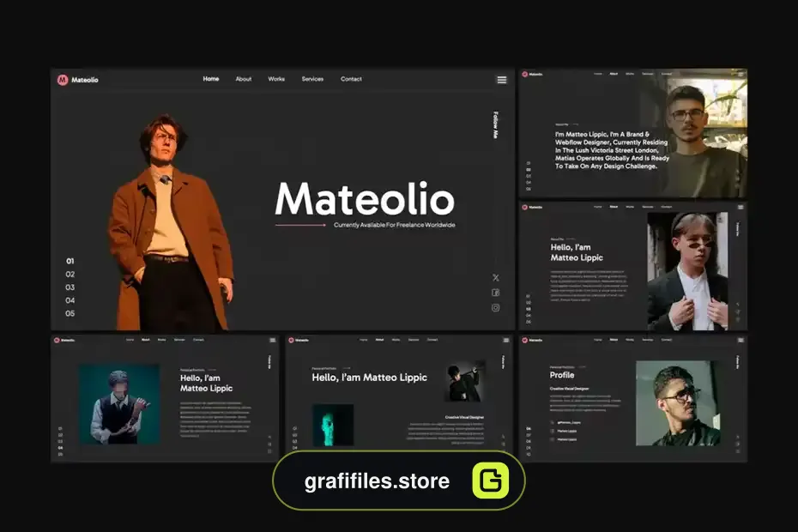This screenshot has height=532, width=798.
Task: Open the hamburger menu in the main hero panel
Action: pyautogui.click(x=502, y=80)
